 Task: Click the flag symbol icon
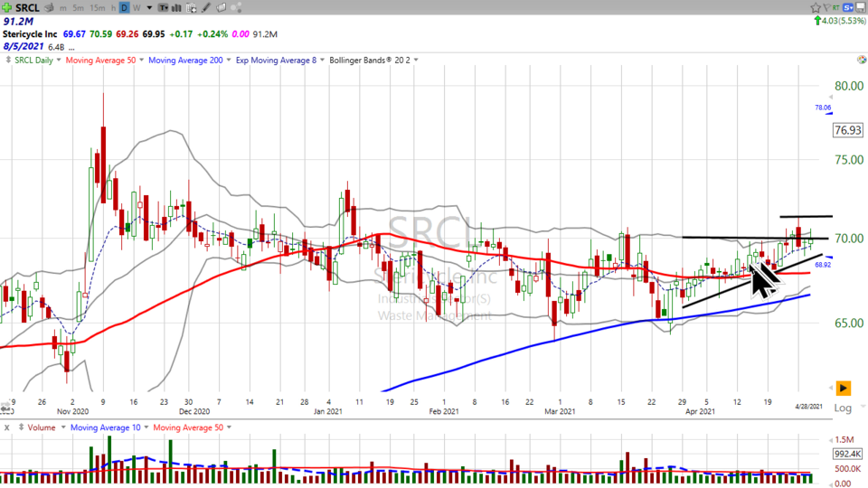826,7
